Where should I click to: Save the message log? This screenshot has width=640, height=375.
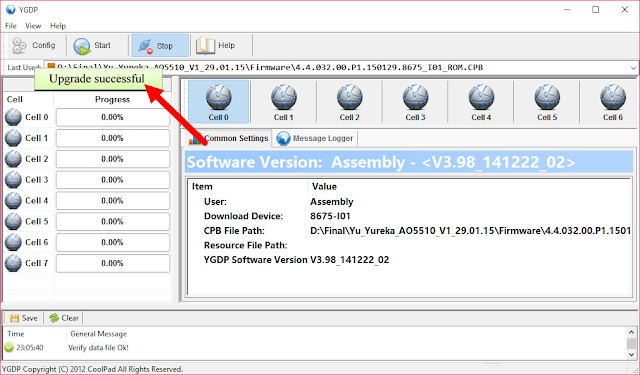tap(24, 318)
